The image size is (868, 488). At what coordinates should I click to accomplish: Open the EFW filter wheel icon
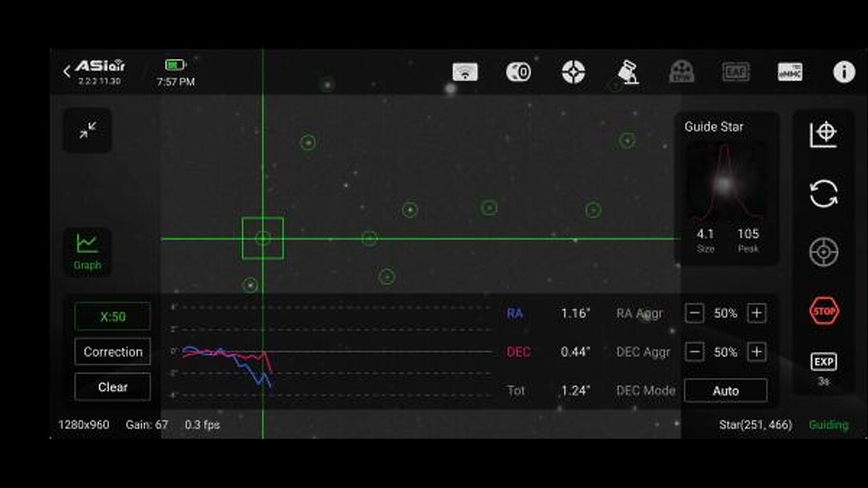[682, 72]
